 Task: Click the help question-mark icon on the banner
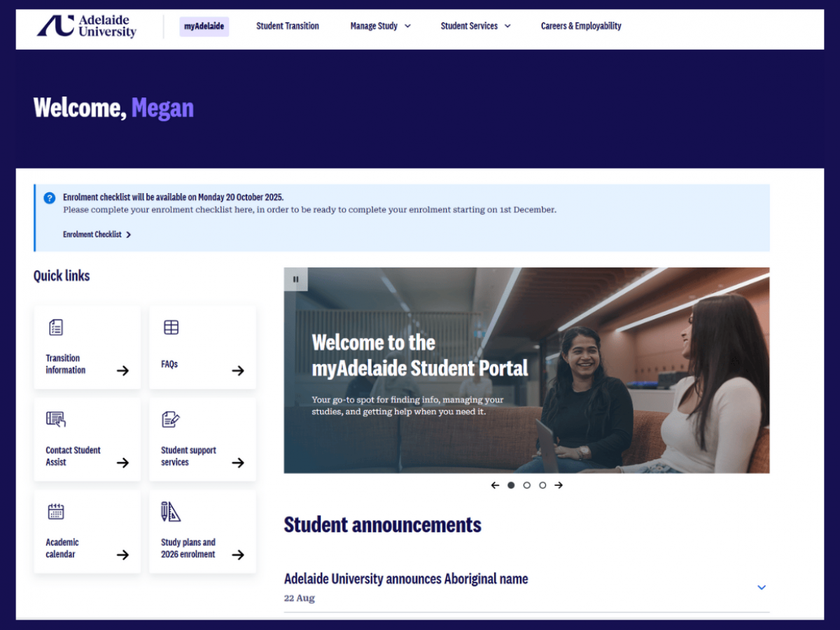pos(49,198)
